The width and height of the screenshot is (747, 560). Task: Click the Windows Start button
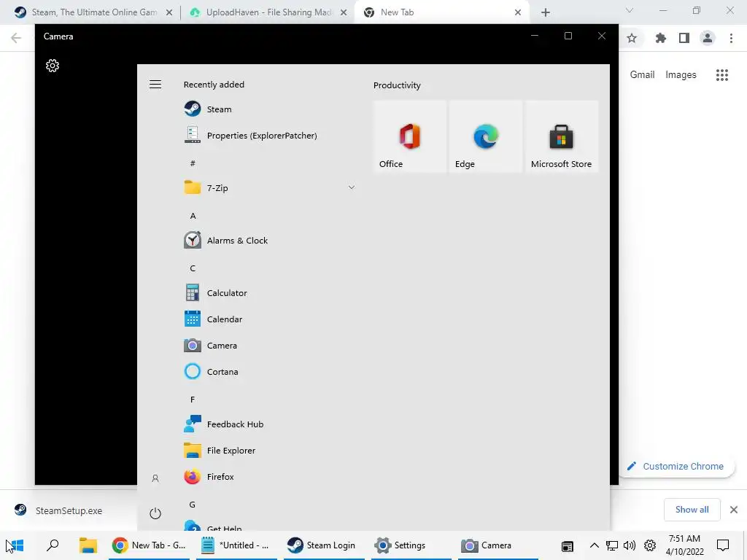pos(15,545)
